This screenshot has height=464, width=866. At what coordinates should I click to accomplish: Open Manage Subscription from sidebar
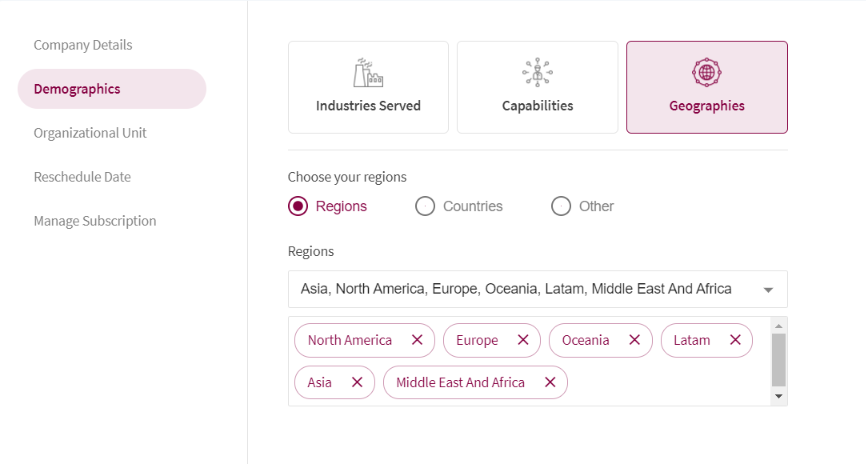(x=95, y=221)
